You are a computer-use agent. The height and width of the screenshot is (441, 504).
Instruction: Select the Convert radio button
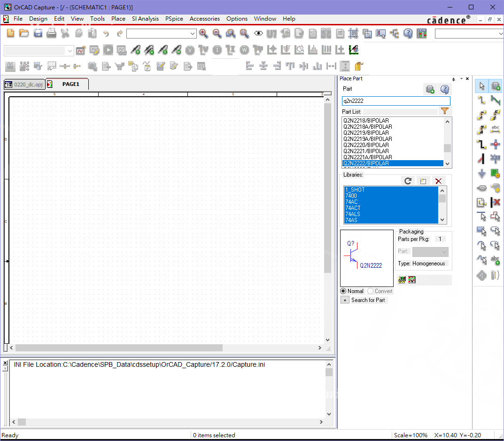(x=370, y=291)
